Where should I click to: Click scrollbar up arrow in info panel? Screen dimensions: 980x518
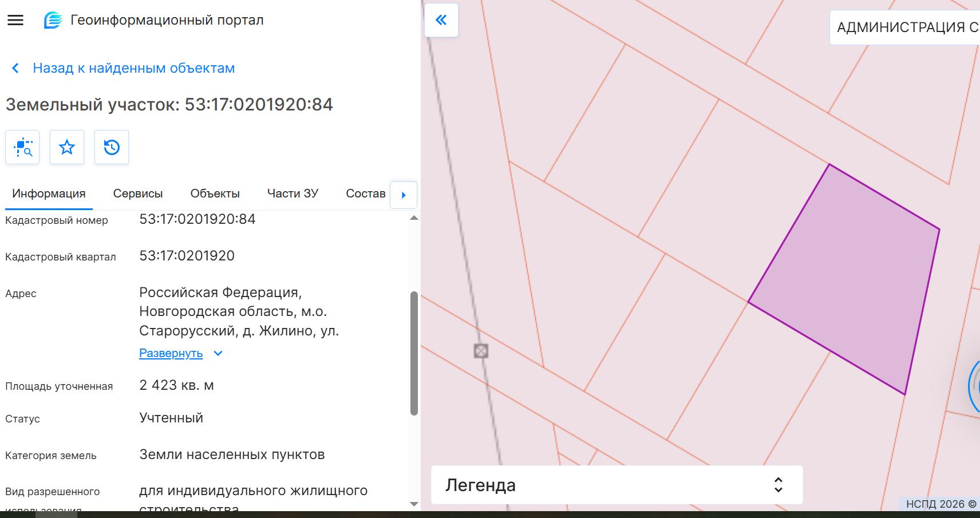(414, 218)
